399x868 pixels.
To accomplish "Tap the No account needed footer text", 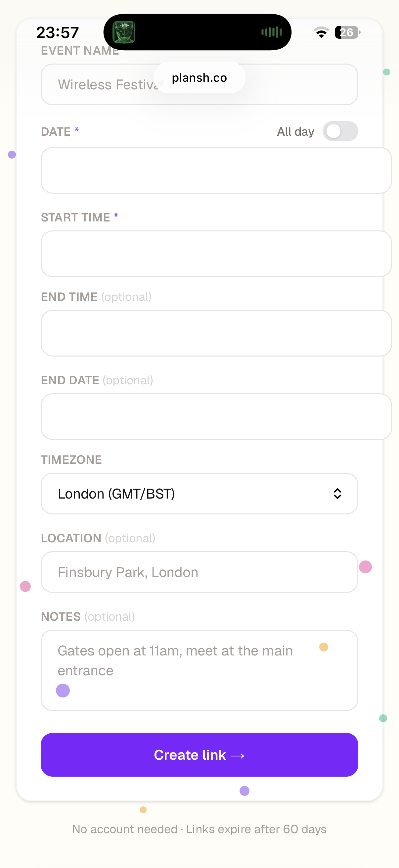I will pyautogui.click(x=199, y=829).
